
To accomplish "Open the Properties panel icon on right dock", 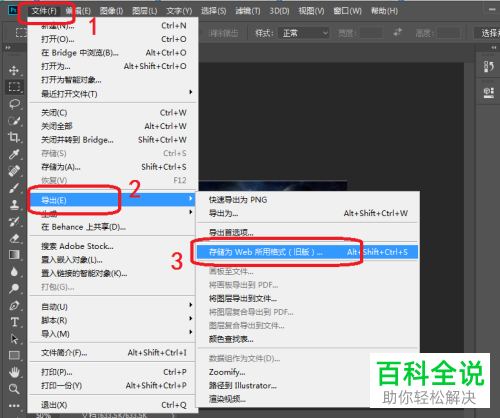I will pyautogui.click(x=489, y=93).
